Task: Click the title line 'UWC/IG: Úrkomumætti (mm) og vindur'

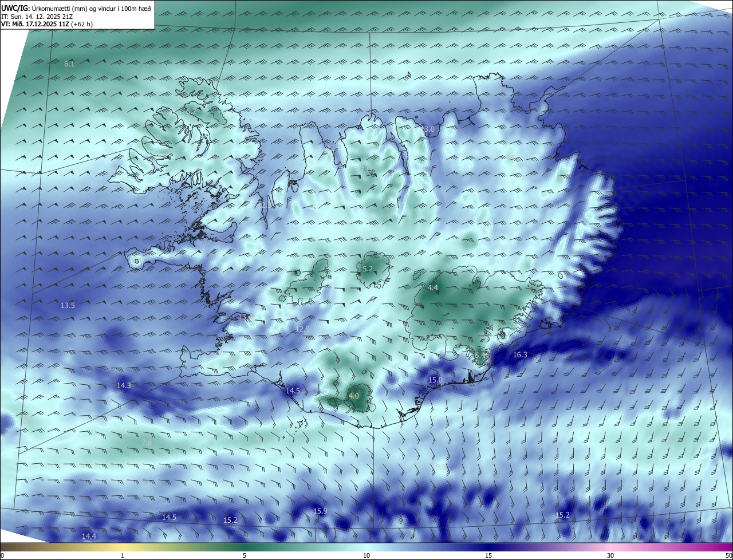Action: (76, 8)
